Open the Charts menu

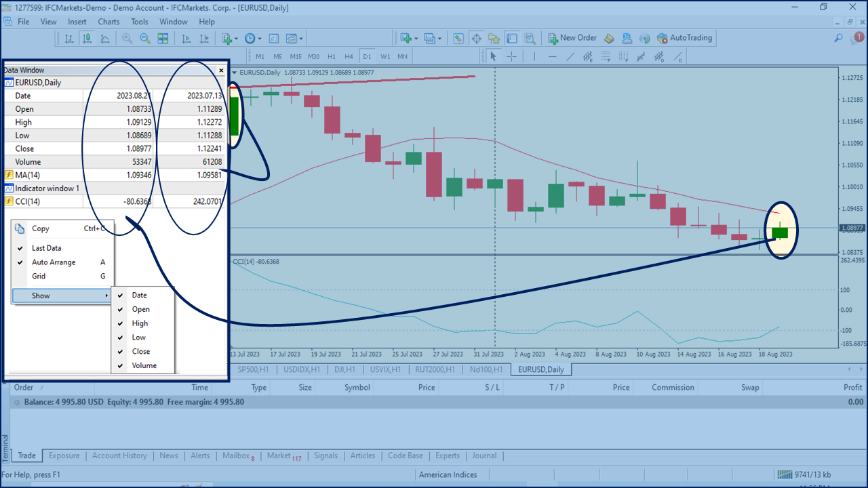[108, 21]
